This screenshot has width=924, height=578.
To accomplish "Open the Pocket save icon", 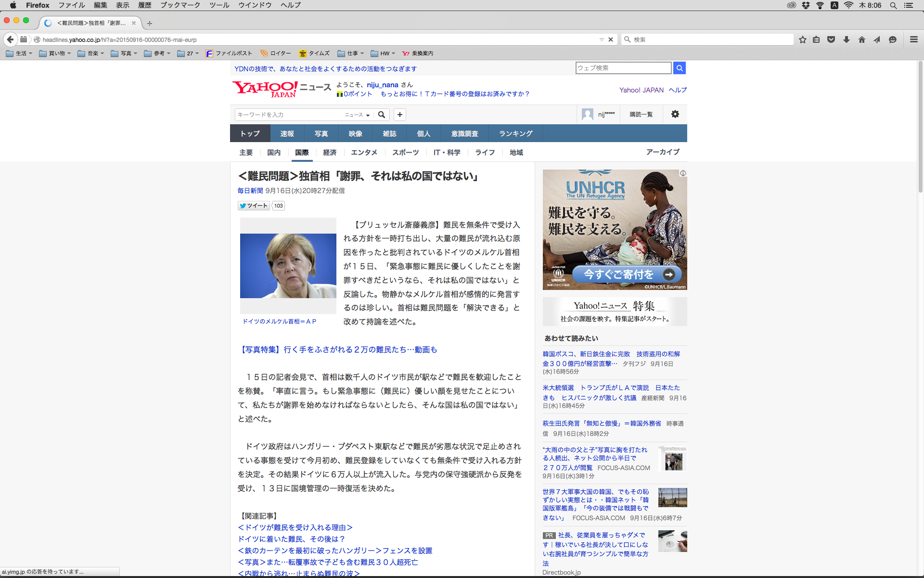I will [831, 39].
